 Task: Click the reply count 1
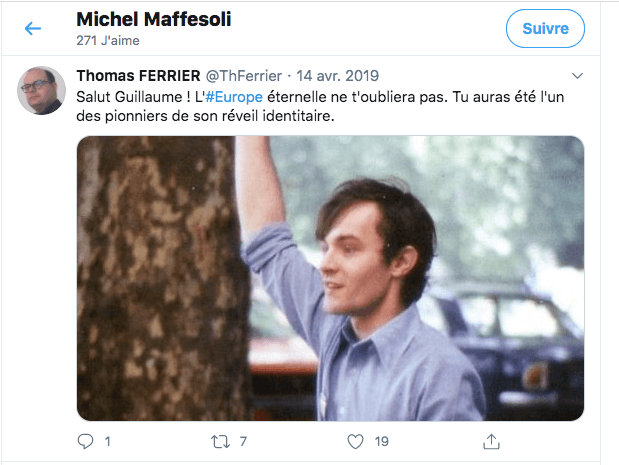[x=107, y=441]
